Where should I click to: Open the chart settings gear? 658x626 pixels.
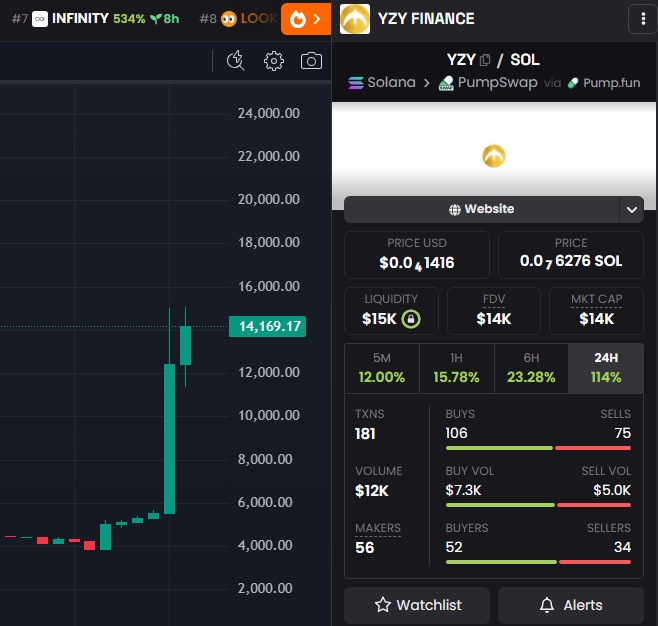click(274, 61)
